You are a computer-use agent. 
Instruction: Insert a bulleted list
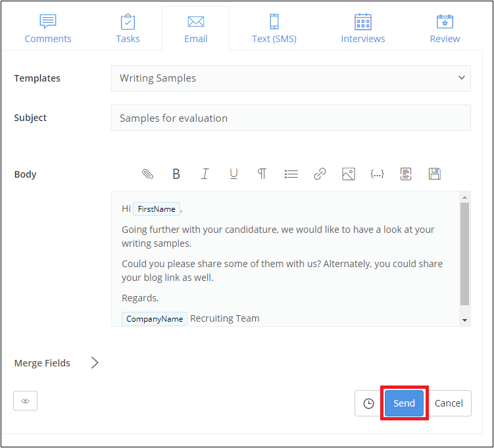(291, 174)
